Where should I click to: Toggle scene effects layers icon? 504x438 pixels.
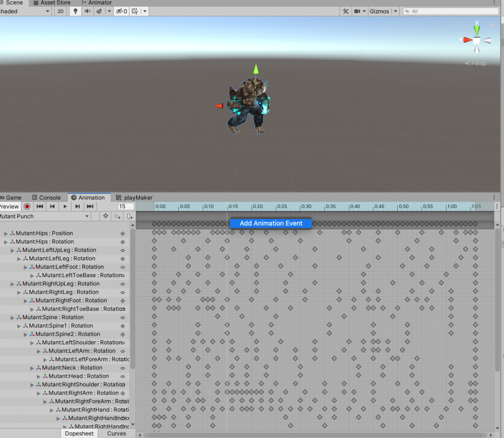point(99,11)
